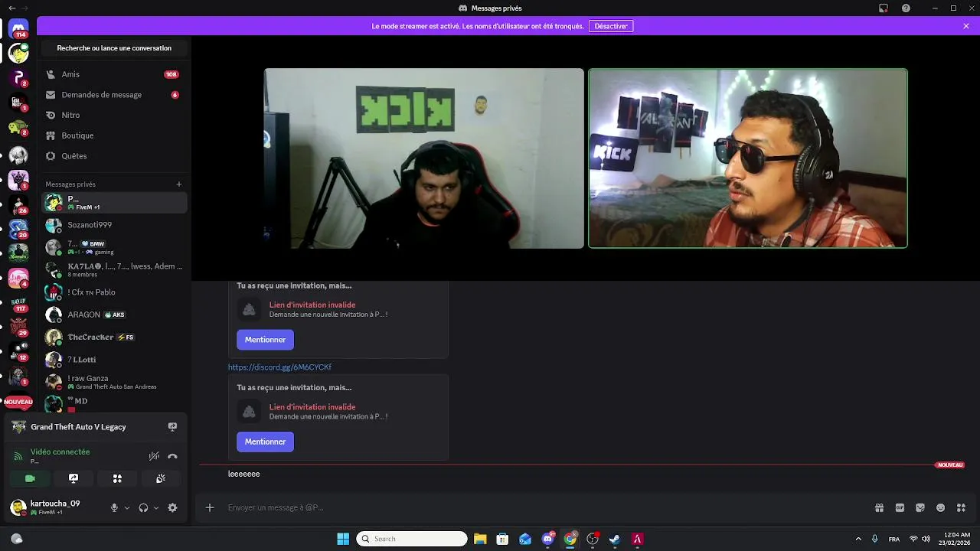This screenshot has height=551, width=980.
Task: Open conversation with ? LLotti
Action: 114,360
